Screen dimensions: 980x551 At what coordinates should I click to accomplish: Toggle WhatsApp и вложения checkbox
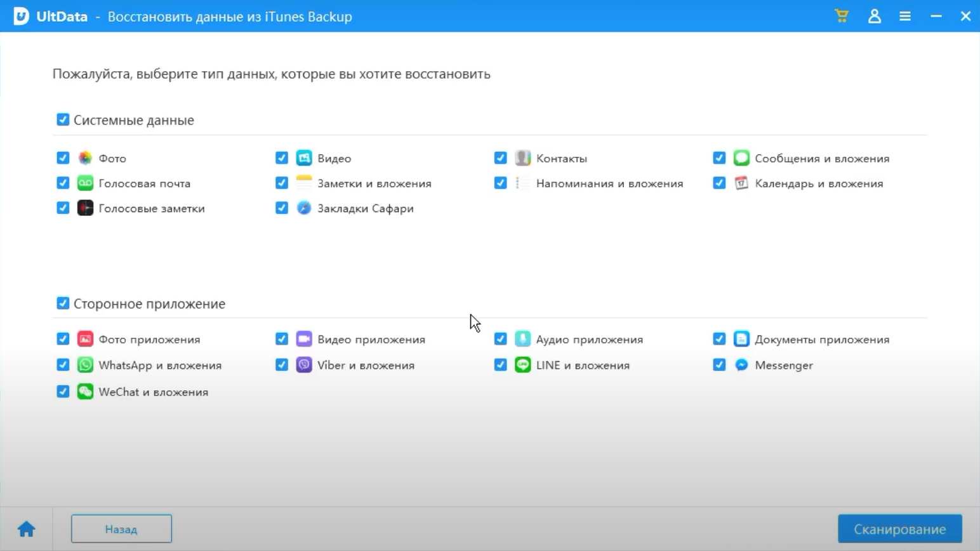[63, 365]
